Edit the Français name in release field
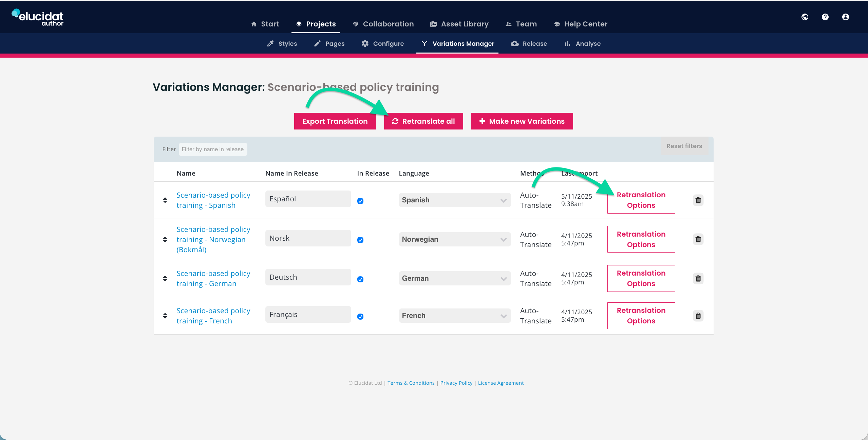This screenshot has height=440, width=868. (308, 315)
